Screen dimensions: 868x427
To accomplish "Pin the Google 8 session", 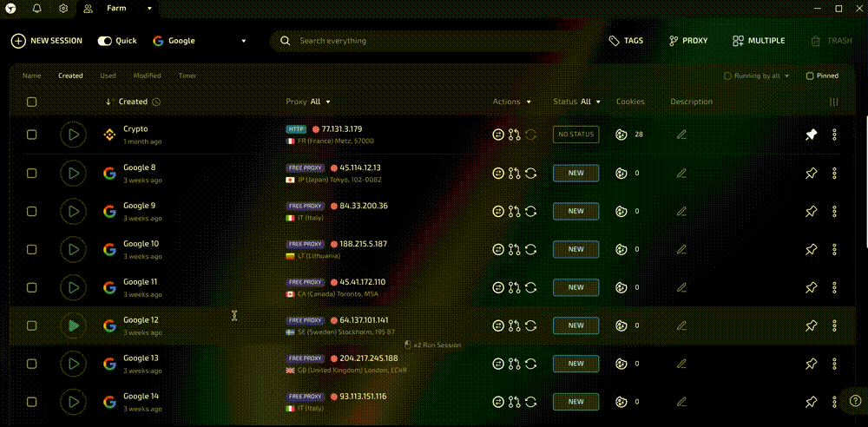I will click(811, 173).
